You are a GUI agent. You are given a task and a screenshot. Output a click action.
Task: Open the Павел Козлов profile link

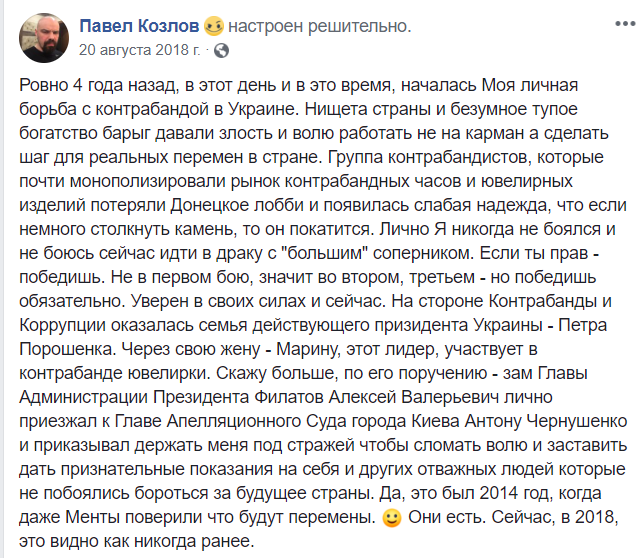coord(139,26)
